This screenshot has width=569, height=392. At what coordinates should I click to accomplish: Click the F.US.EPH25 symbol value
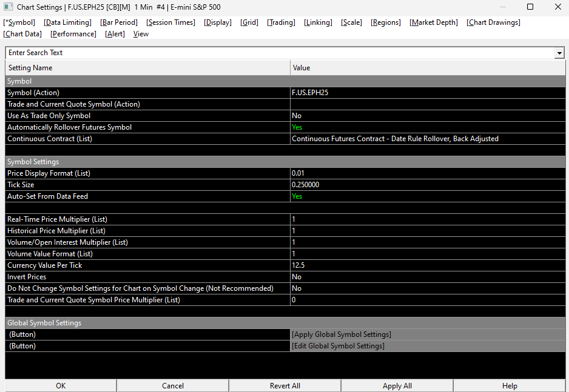(x=428, y=93)
